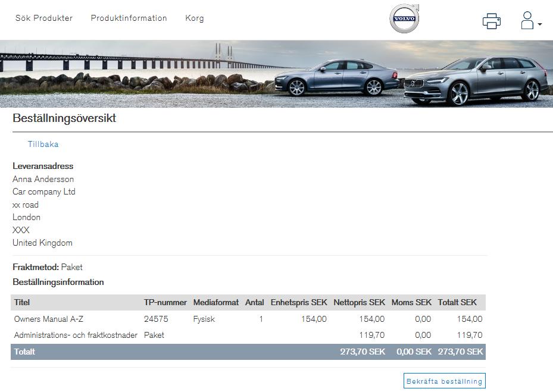Click the XXX postcode line
553x392 pixels.
click(x=21, y=230)
